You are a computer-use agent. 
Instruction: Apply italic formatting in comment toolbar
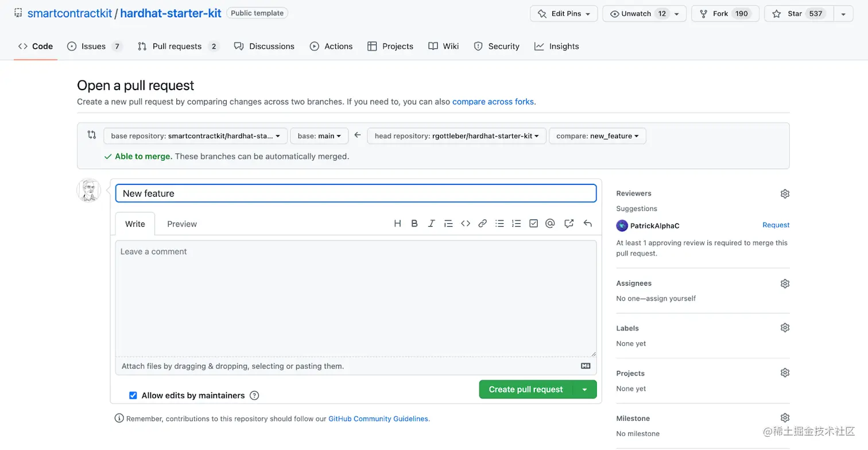[x=431, y=224]
